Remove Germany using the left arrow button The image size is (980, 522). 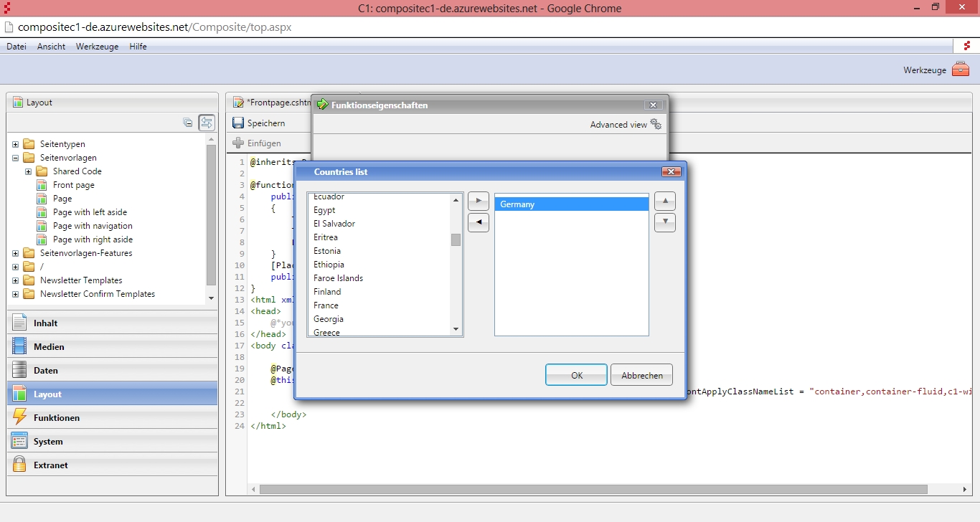coord(478,223)
